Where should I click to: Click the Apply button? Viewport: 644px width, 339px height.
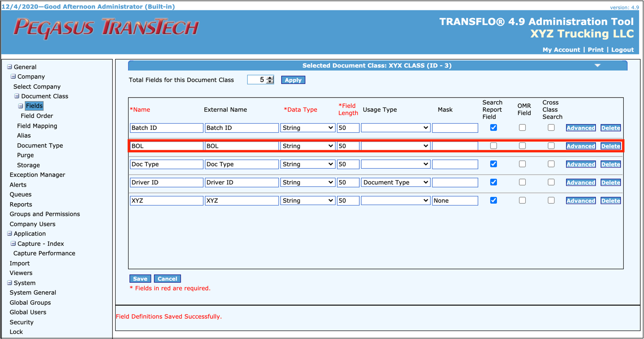pyautogui.click(x=293, y=80)
